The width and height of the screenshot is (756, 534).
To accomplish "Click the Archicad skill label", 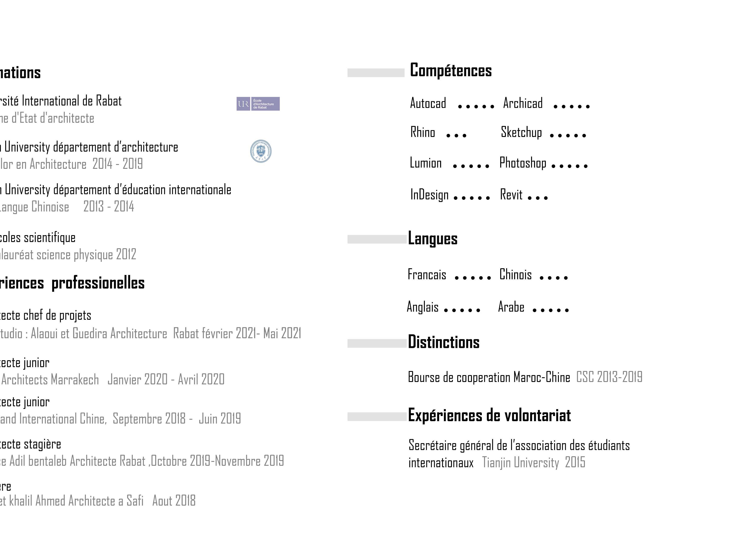I will (523, 103).
